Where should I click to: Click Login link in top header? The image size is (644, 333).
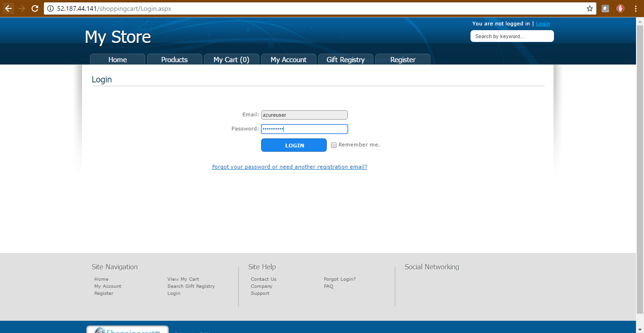pyautogui.click(x=543, y=24)
